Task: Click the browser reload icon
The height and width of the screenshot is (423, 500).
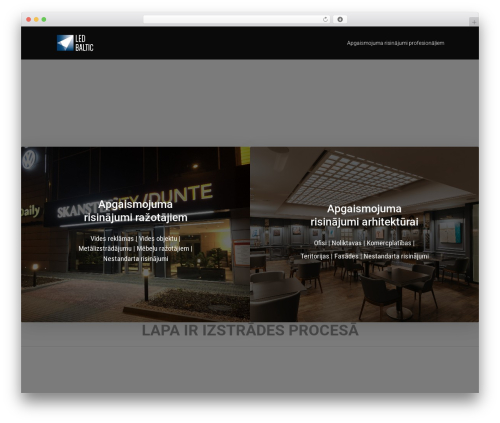Action: tap(325, 19)
